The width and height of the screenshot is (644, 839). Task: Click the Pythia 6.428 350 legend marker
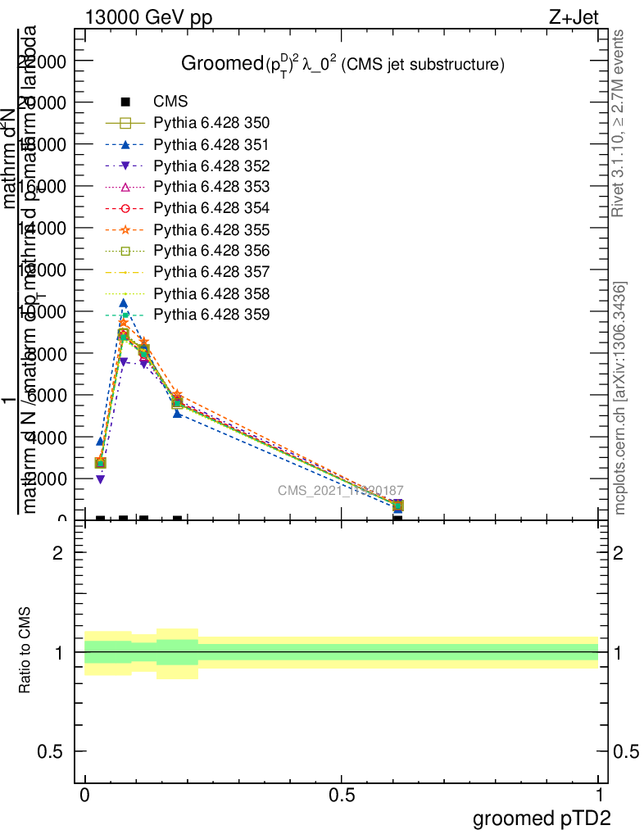(125, 123)
